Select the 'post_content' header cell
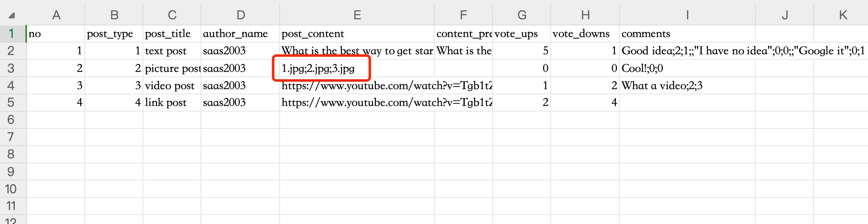This screenshot has width=868, height=224. tap(357, 34)
